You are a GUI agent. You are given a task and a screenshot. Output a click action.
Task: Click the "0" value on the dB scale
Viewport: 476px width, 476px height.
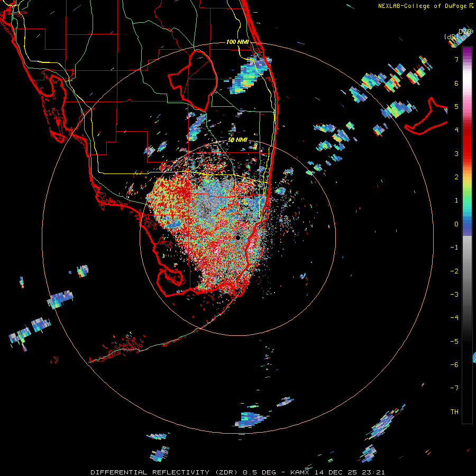456,224
